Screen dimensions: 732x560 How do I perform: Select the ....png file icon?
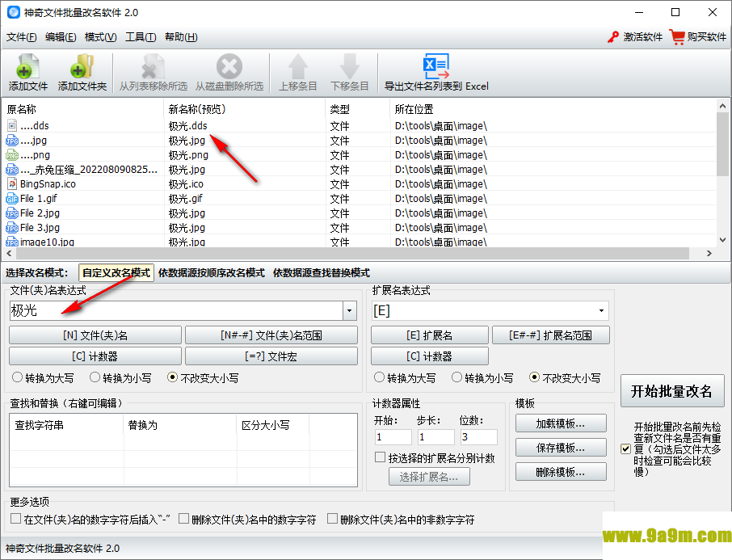coord(12,154)
